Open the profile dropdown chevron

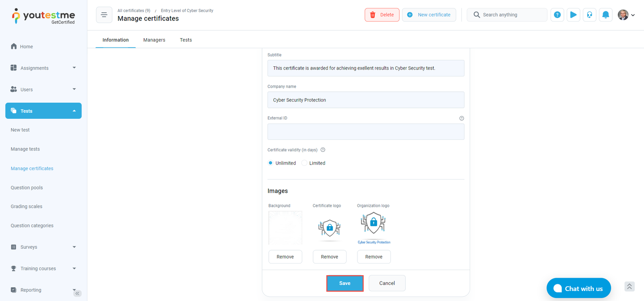click(x=633, y=15)
